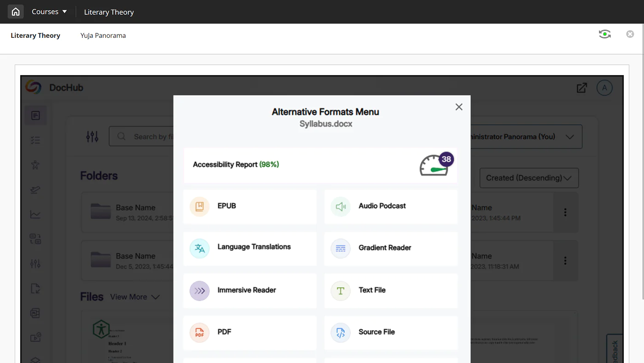Viewport: 644px width, 363px height.
Task: Open the Accessibility Report (98%)
Action: (x=236, y=164)
